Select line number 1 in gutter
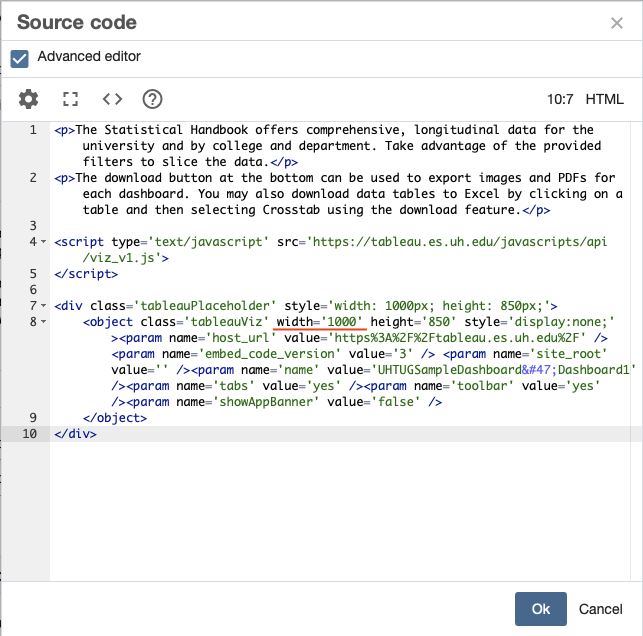The width and height of the screenshot is (643, 636). [x=33, y=130]
